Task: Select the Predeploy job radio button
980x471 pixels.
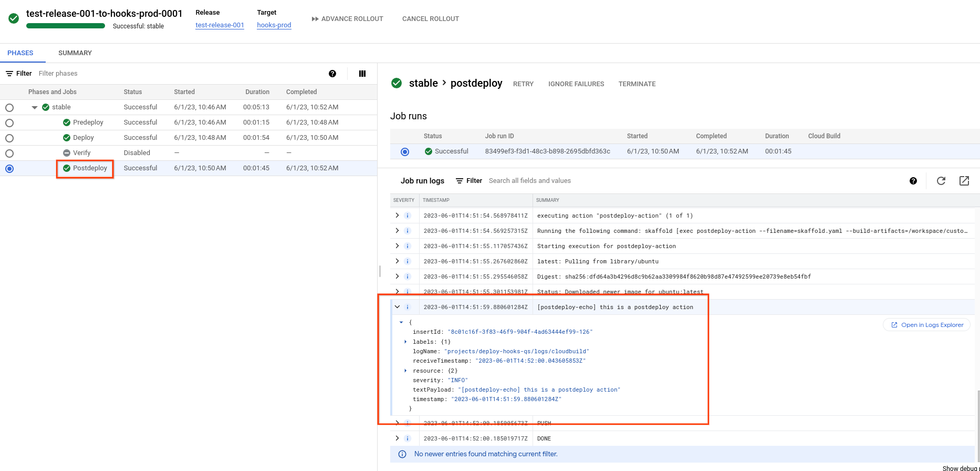Action: point(9,122)
